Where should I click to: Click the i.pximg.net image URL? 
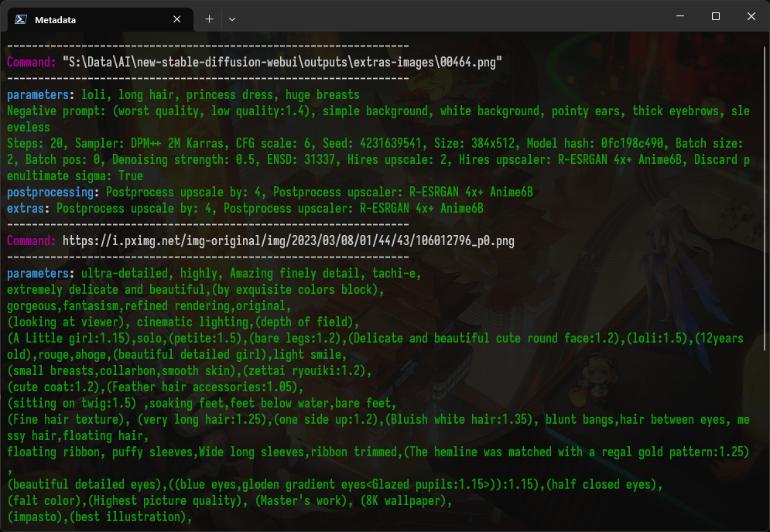pyautogui.click(x=288, y=241)
